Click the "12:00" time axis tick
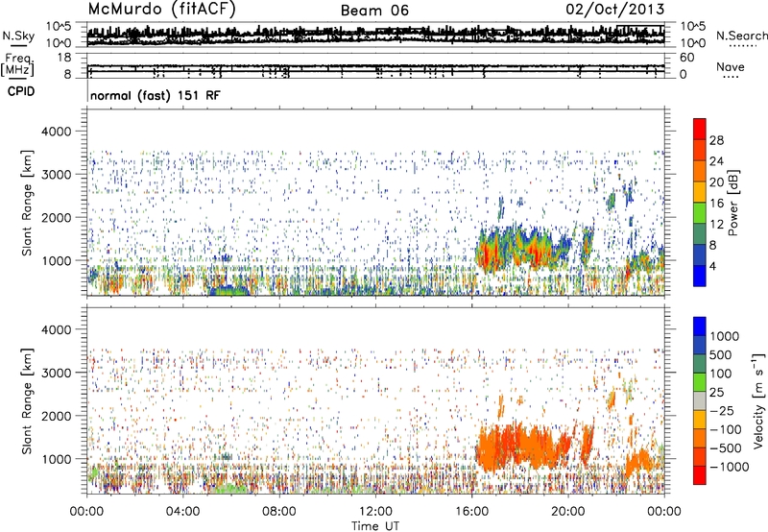Viewport: 768px width, 532px height. 375,512
